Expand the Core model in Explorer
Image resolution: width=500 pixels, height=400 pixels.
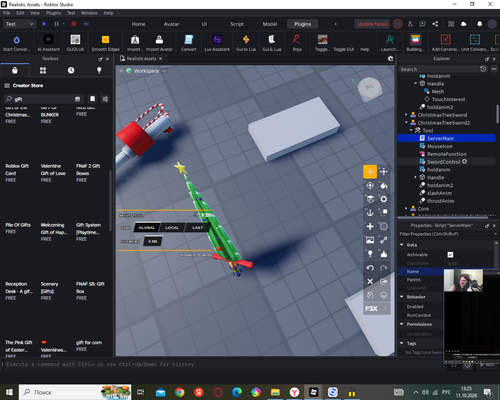[406, 208]
